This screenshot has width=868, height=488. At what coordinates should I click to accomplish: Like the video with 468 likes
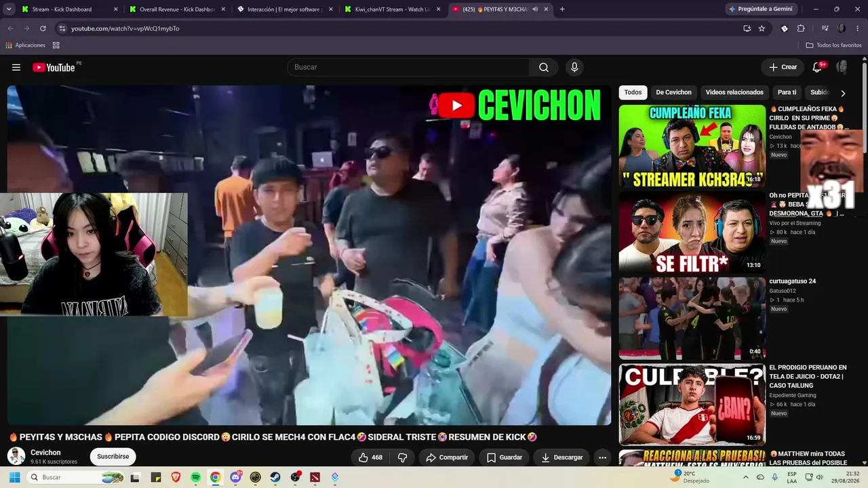point(370,457)
